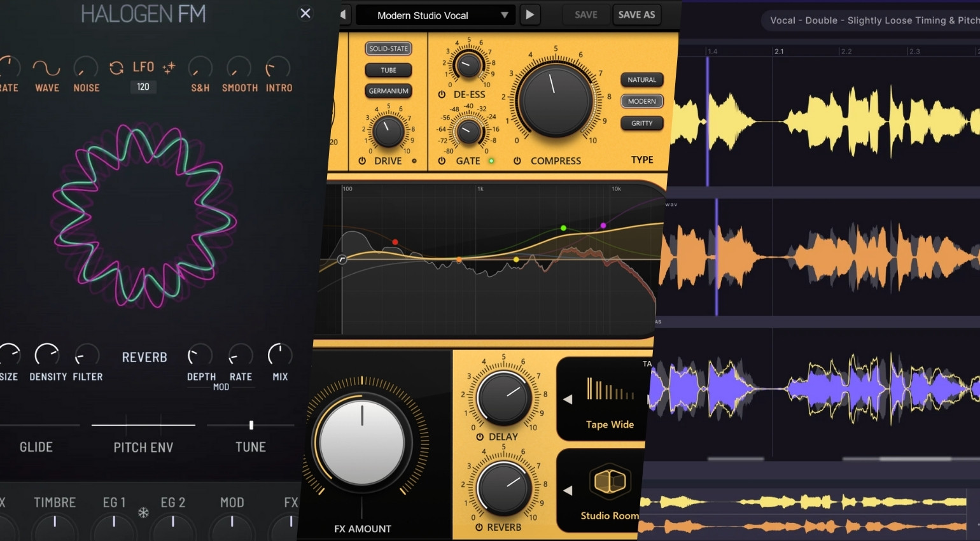Select the TUBE drive type
The height and width of the screenshot is (541, 980).
[388, 70]
